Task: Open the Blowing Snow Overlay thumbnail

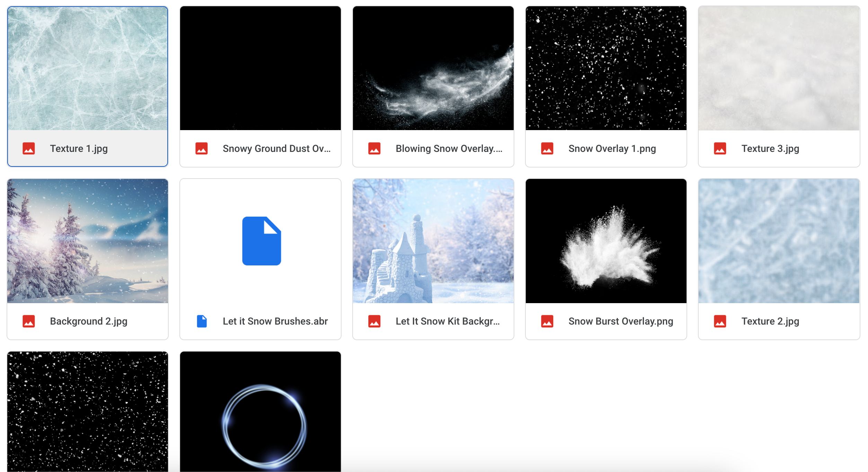Action: click(433, 68)
